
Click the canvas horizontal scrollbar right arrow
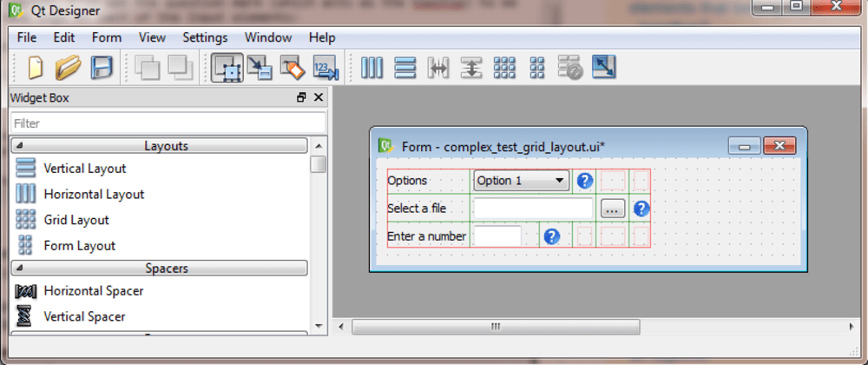point(852,327)
